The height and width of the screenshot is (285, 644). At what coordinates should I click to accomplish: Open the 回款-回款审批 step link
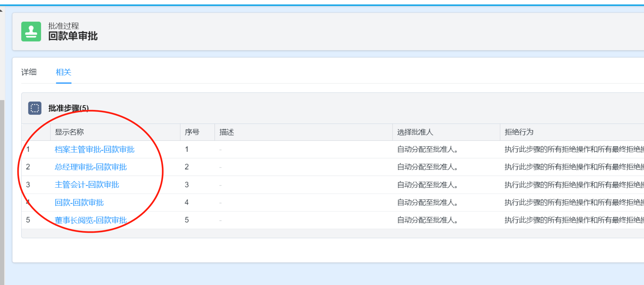pos(79,203)
